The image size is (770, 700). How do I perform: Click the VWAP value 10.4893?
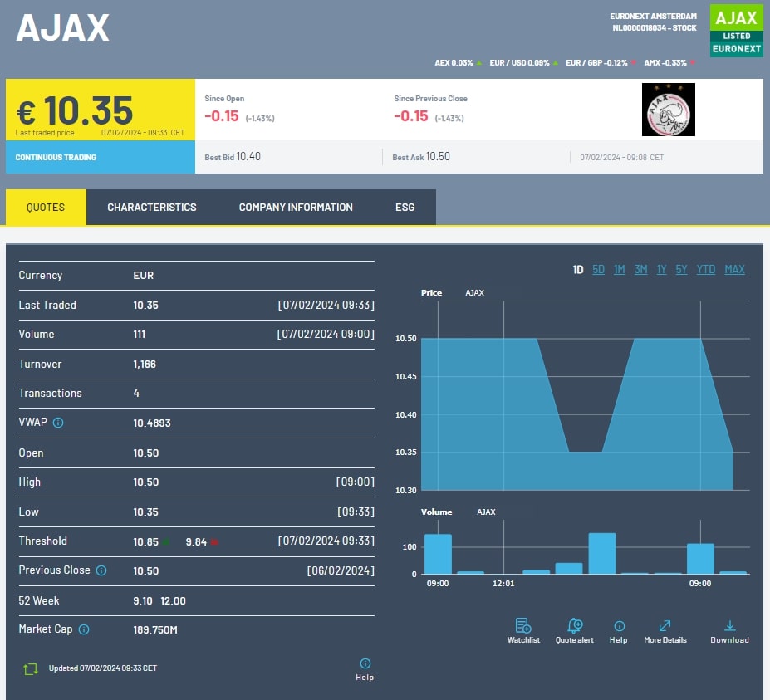pyautogui.click(x=152, y=423)
